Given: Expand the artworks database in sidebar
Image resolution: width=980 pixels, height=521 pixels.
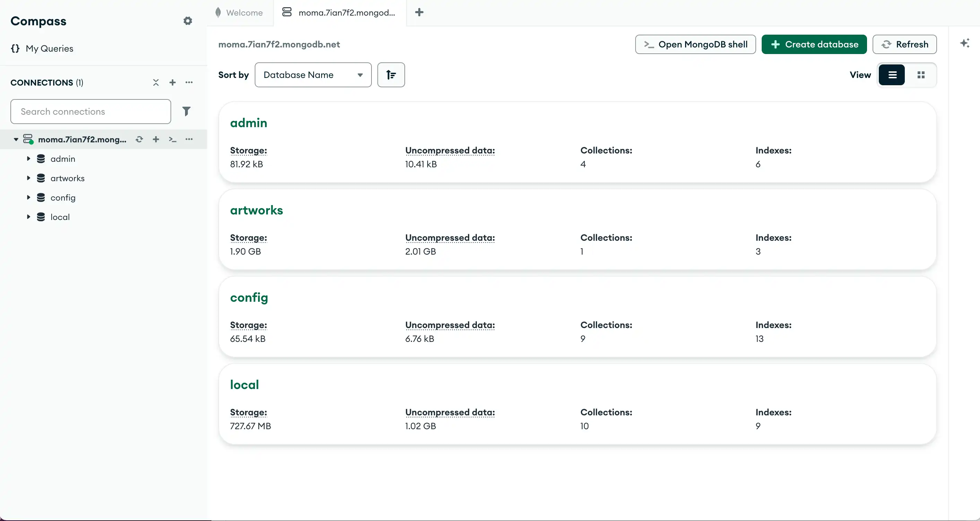Looking at the screenshot, I should pos(28,178).
